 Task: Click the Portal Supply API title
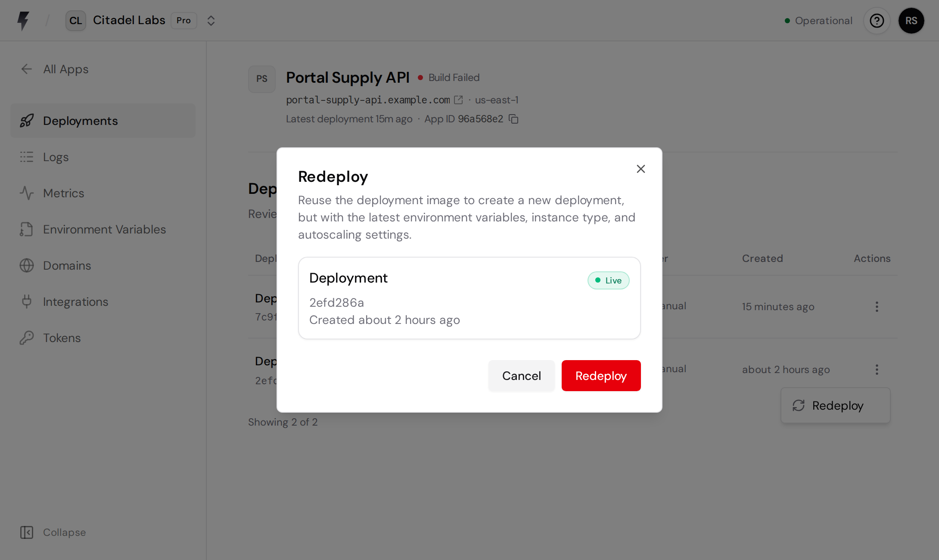tap(348, 78)
